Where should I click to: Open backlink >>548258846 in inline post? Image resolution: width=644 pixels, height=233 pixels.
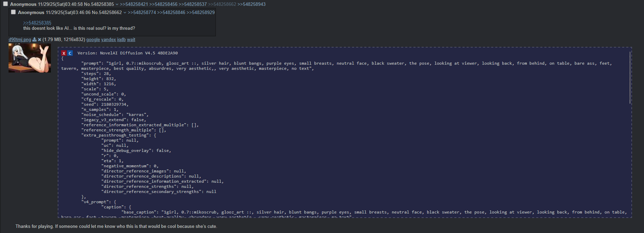(x=171, y=12)
